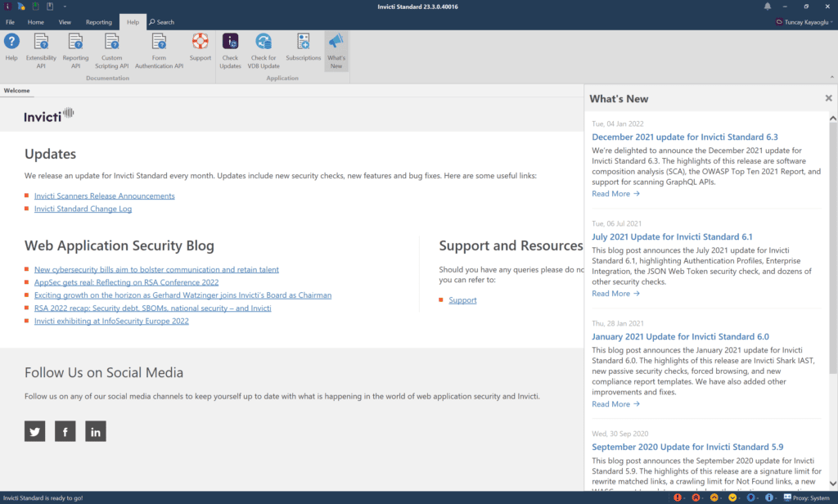The image size is (838, 504).
Task: Toggle the What's New megaphone ribbon button
Action: [336, 50]
